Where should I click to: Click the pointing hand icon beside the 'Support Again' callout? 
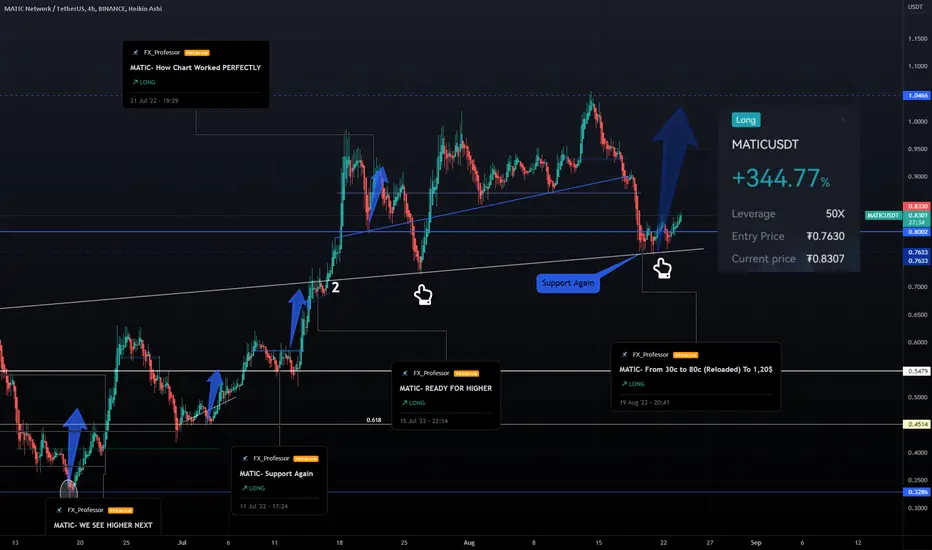[662, 268]
